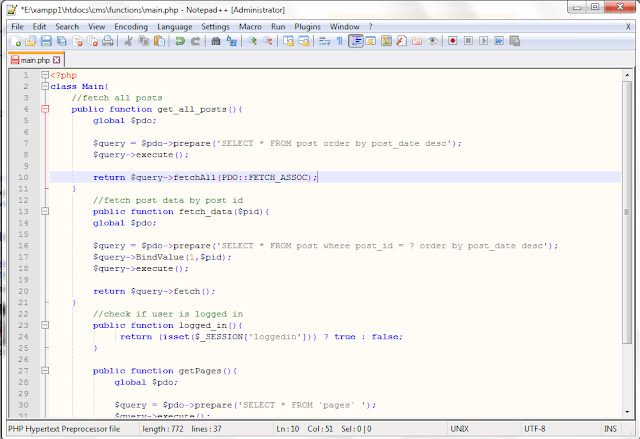Viewport: 640px width, 439px height.
Task: Open the Function List panel icon
Action: [402, 41]
